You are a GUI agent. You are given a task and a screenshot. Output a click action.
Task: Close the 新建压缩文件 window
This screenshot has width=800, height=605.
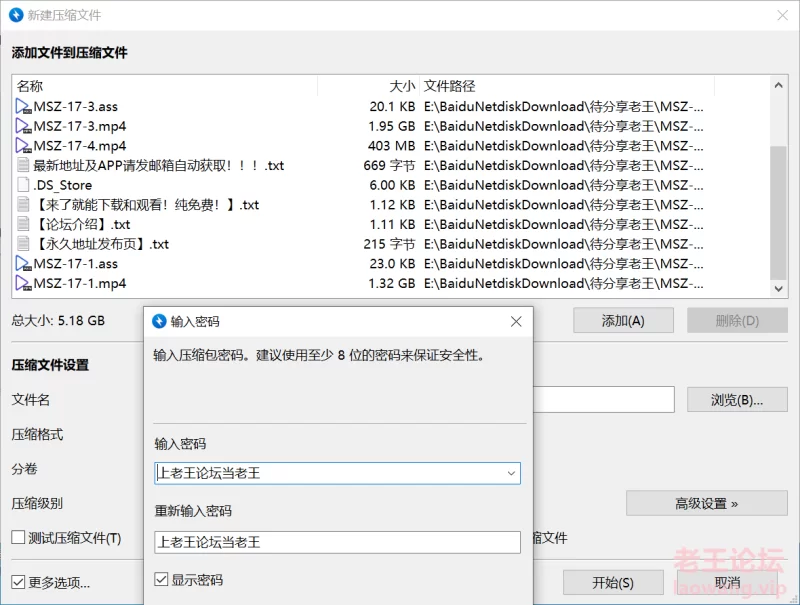click(783, 15)
